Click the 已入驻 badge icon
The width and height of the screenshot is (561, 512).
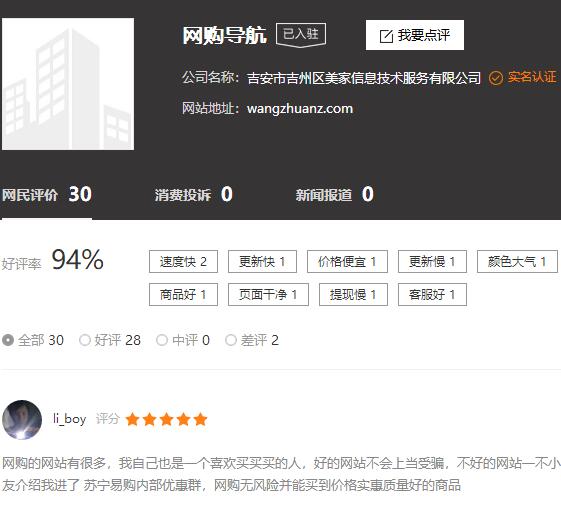click(x=301, y=35)
